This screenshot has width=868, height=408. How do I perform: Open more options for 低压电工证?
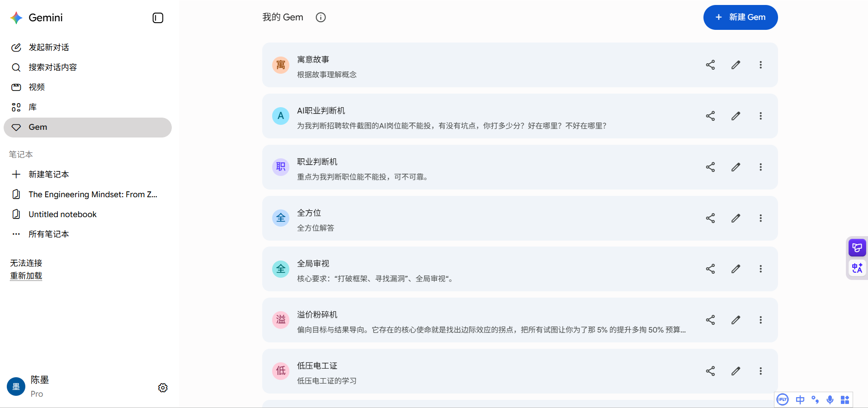[760, 371]
